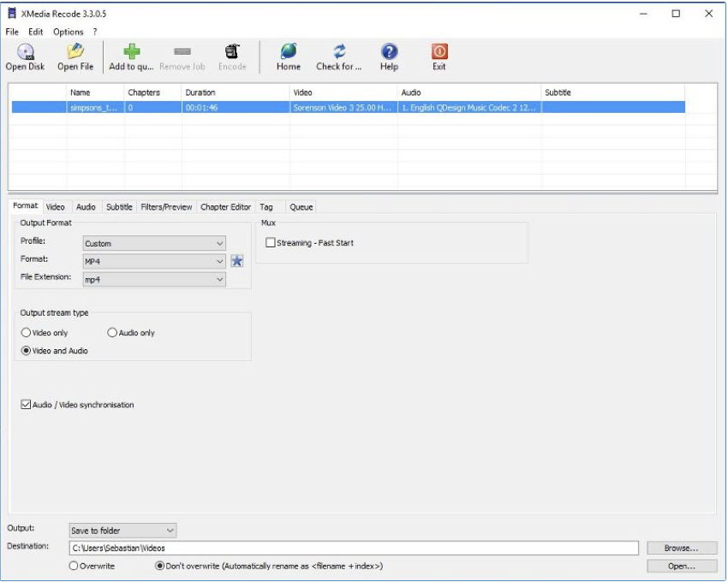The image size is (728, 582).
Task: Select the Format tab
Action: point(26,205)
